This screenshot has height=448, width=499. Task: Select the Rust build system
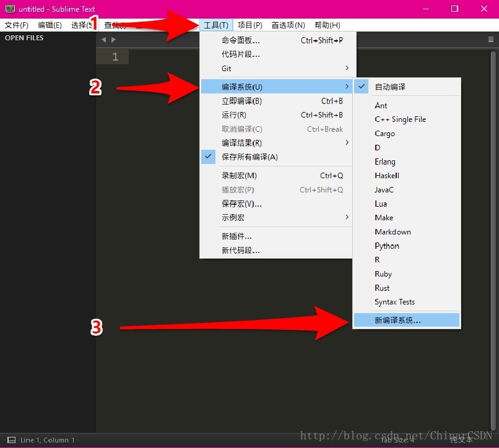pyautogui.click(x=407, y=288)
